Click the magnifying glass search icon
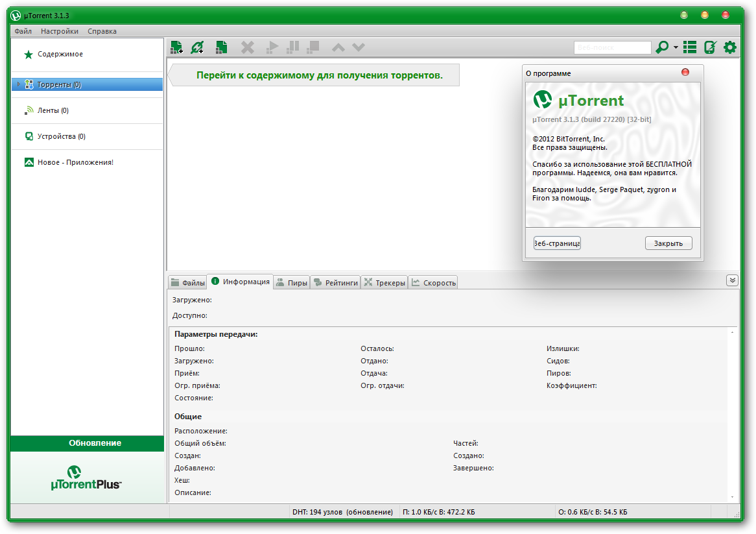The width and height of the screenshot is (756, 534). coord(661,47)
